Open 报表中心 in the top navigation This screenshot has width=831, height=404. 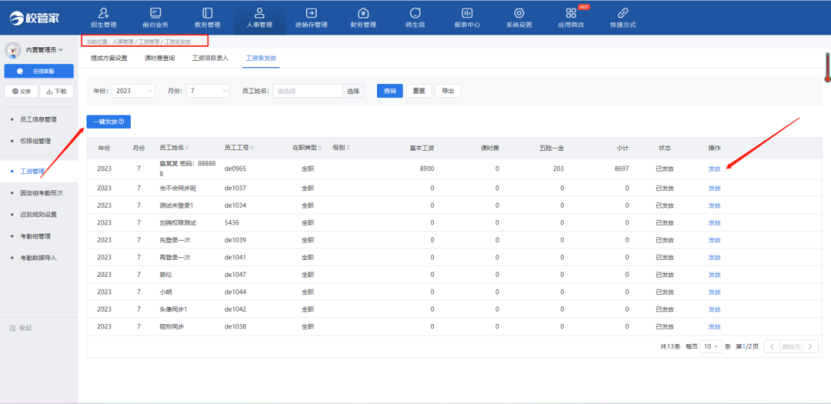tap(466, 15)
